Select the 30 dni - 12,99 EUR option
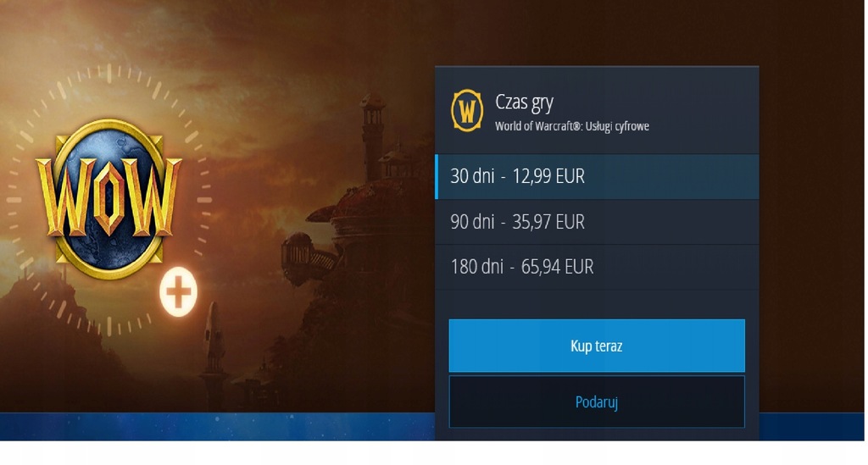Image resolution: width=868 pixels, height=465 pixels. point(597,176)
